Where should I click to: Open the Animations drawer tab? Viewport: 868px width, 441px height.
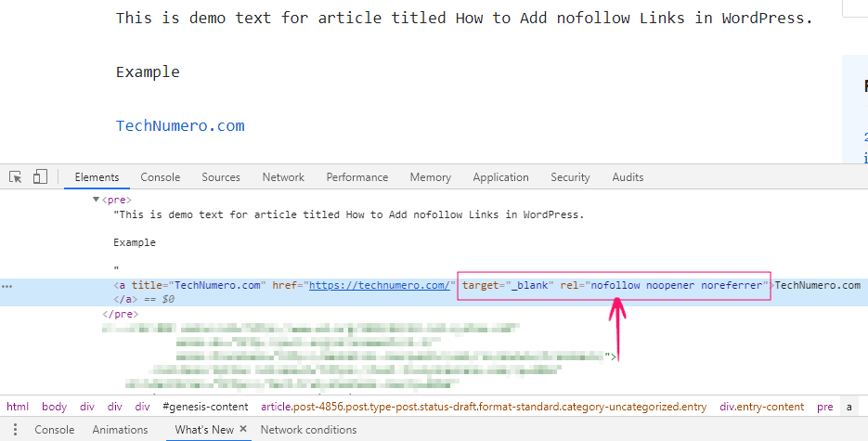(x=120, y=429)
